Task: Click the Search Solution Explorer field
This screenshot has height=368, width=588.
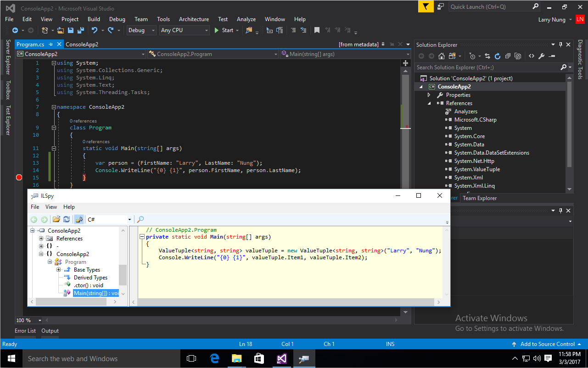Action: (x=493, y=67)
